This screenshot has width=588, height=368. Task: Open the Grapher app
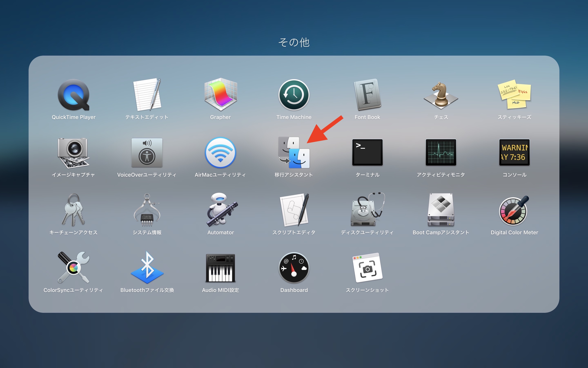tap(220, 94)
